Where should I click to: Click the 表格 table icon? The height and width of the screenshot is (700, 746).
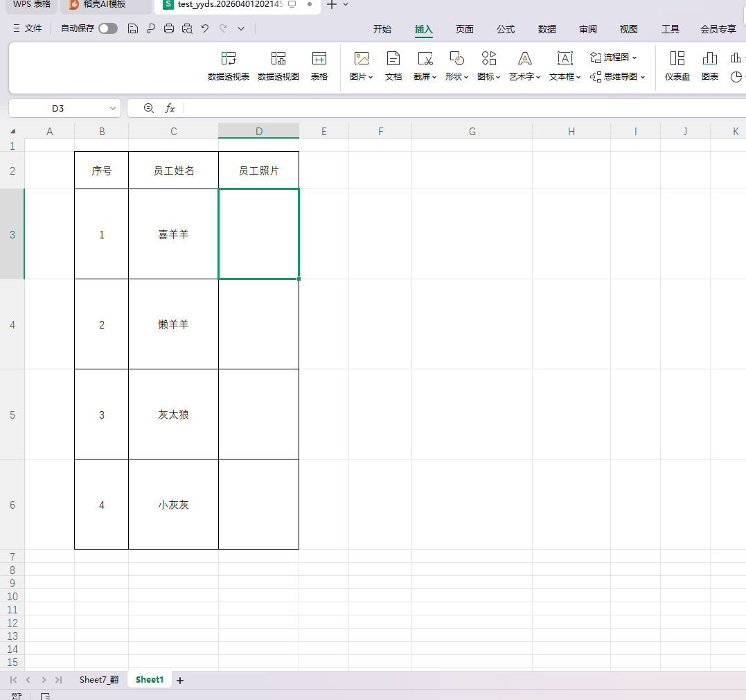[319, 67]
